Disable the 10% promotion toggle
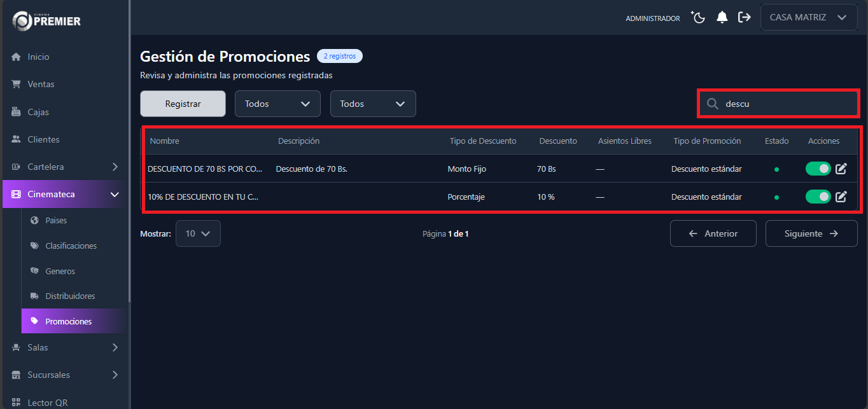 (818, 197)
